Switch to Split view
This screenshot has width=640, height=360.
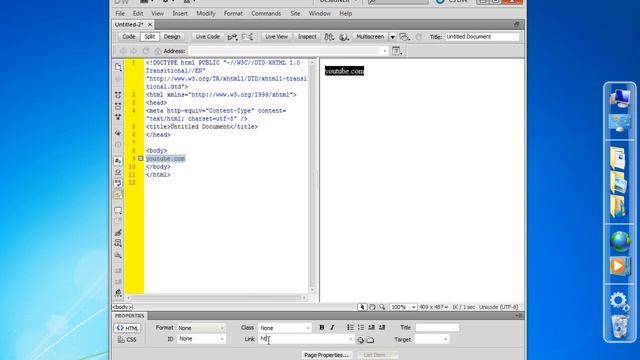point(150,37)
